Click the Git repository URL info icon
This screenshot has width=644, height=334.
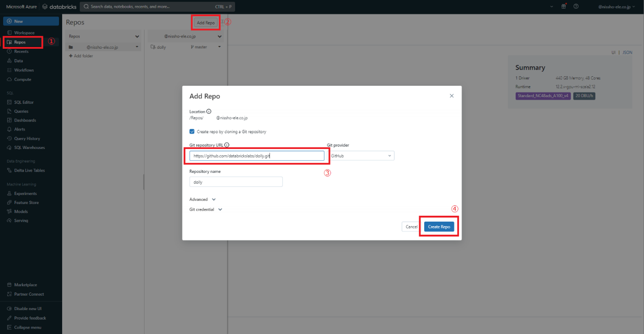[x=227, y=145]
